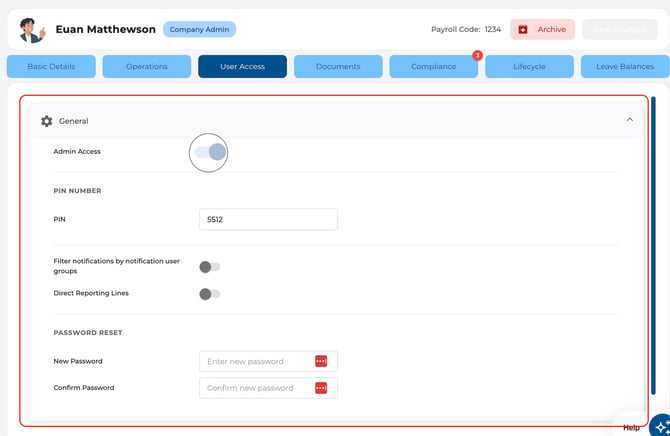Open the Lifecycle tab

pos(529,66)
